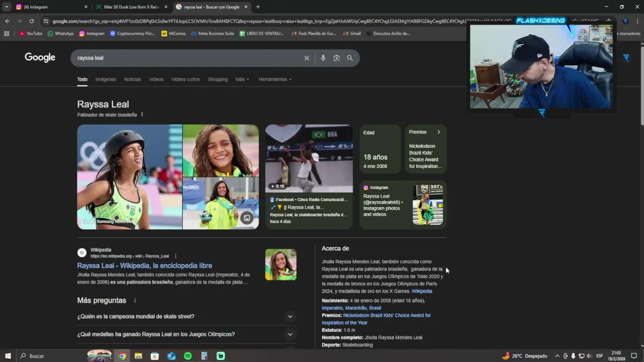Select the Shopping search tab

coord(217,79)
